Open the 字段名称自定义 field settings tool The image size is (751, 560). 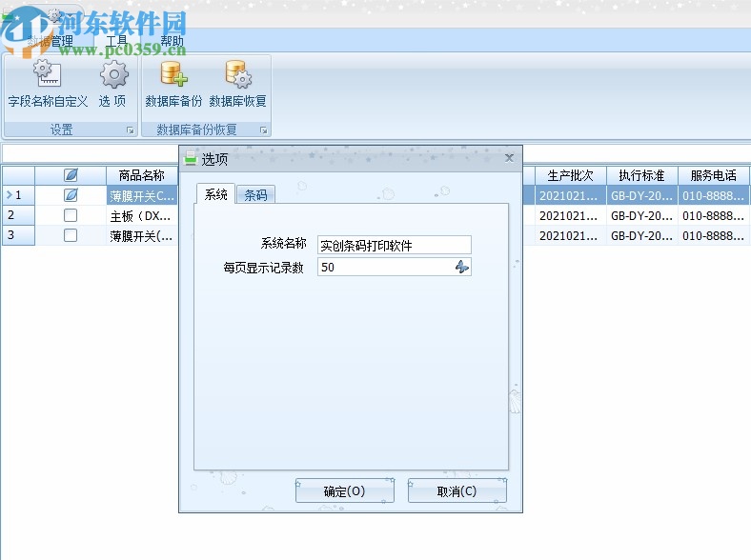pos(48,85)
